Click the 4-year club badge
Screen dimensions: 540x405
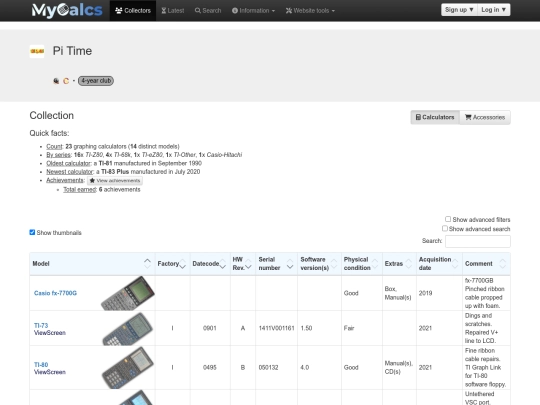[96, 81]
